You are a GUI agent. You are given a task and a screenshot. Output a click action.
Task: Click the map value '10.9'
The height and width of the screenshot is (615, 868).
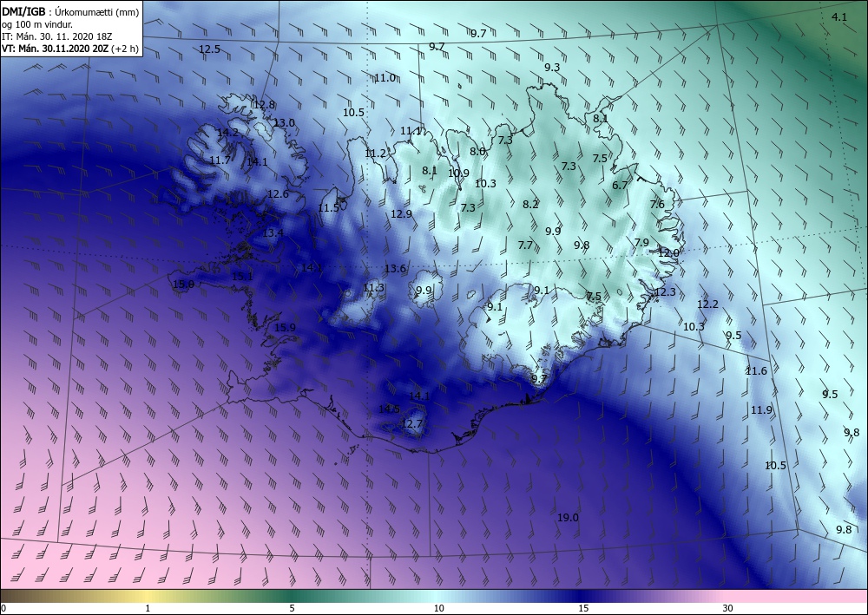coord(458,173)
